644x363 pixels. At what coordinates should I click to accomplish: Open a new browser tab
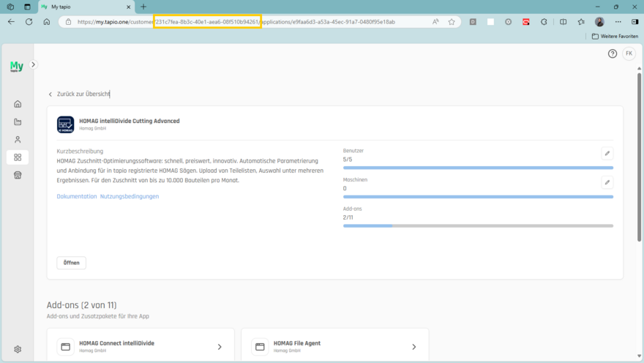143,7
